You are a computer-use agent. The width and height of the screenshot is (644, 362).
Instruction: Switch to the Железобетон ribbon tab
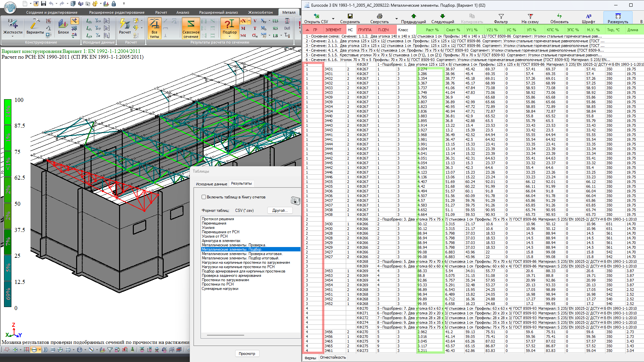pyautogui.click(x=260, y=12)
